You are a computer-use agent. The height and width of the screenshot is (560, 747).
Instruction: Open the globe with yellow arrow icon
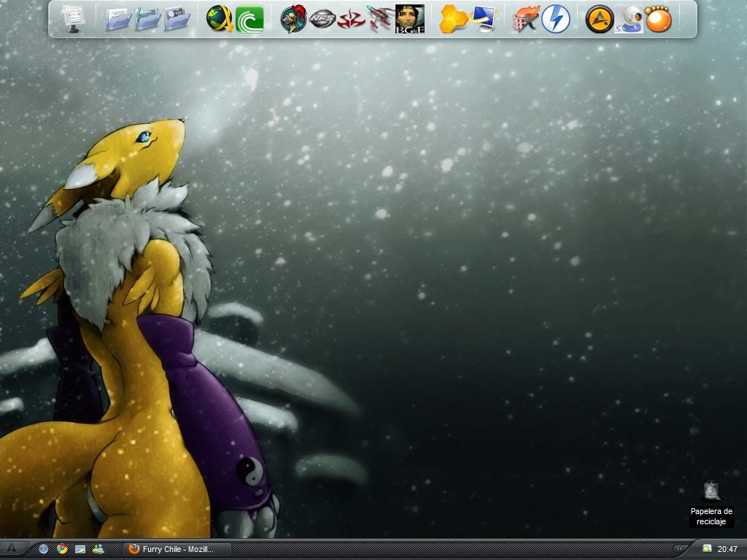coord(220,19)
